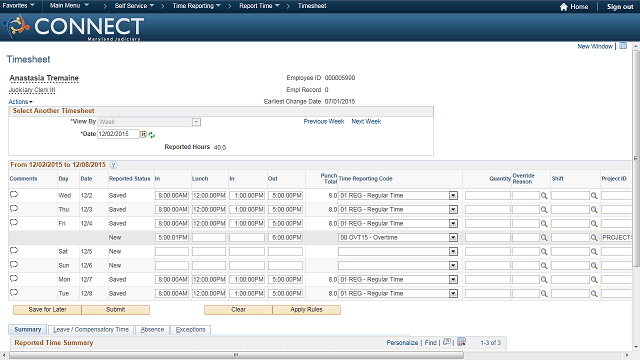Image resolution: width=640 pixels, height=360 pixels.
Task: Open Overtime row Time Reporting Code dropdown
Action: (x=453, y=238)
